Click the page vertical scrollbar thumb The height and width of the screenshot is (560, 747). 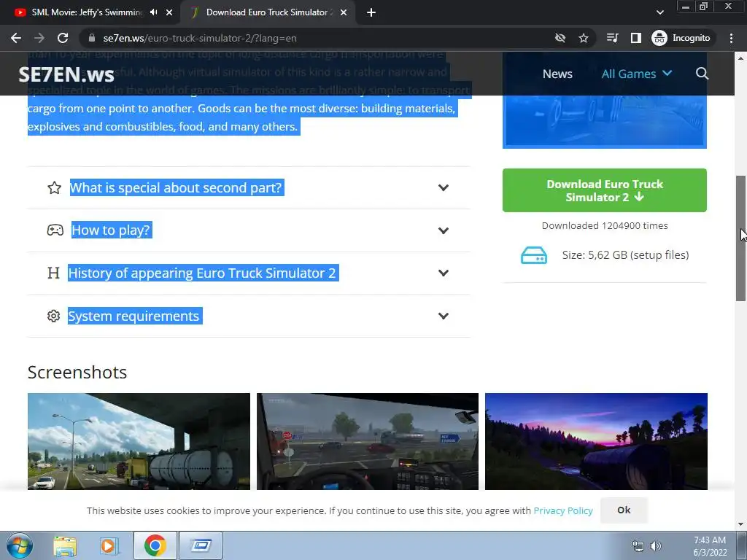[740, 238]
